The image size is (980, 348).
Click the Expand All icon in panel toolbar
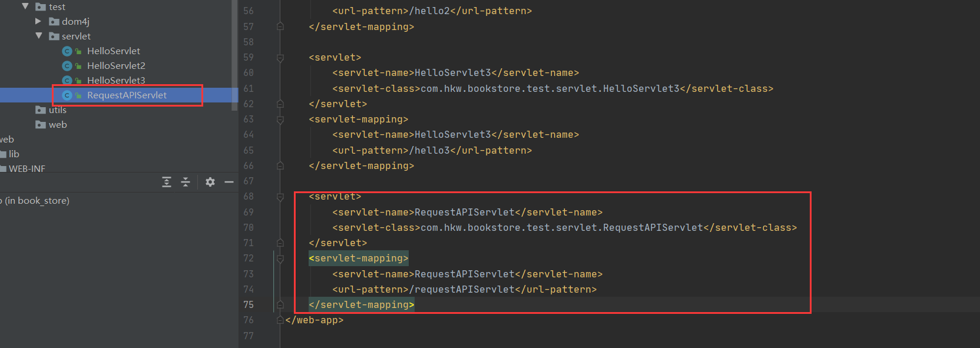pyautogui.click(x=167, y=182)
